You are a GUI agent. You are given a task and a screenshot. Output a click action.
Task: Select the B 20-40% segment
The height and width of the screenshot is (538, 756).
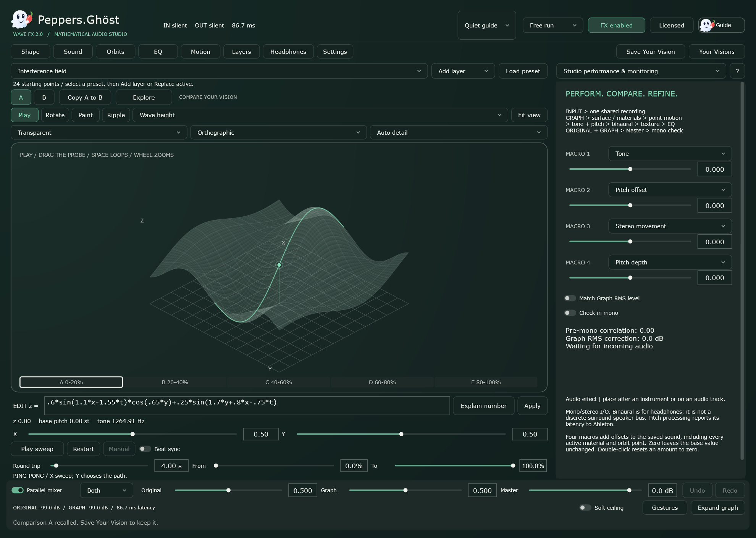[x=175, y=382]
